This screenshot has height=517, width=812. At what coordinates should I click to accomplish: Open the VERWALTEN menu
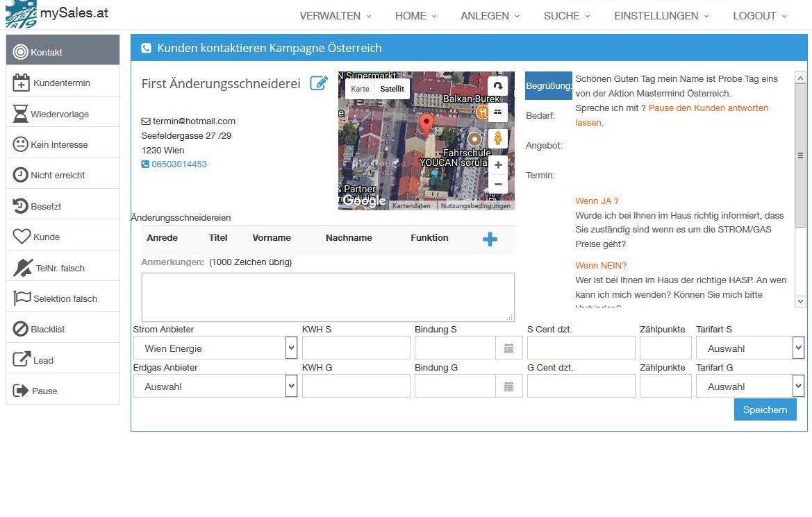[x=335, y=16]
